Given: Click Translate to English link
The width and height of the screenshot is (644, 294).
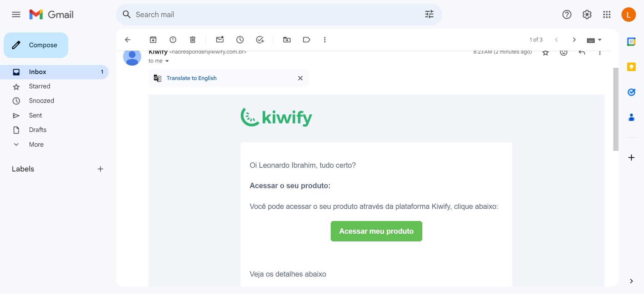Looking at the screenshot, I should tap(192, 78).
